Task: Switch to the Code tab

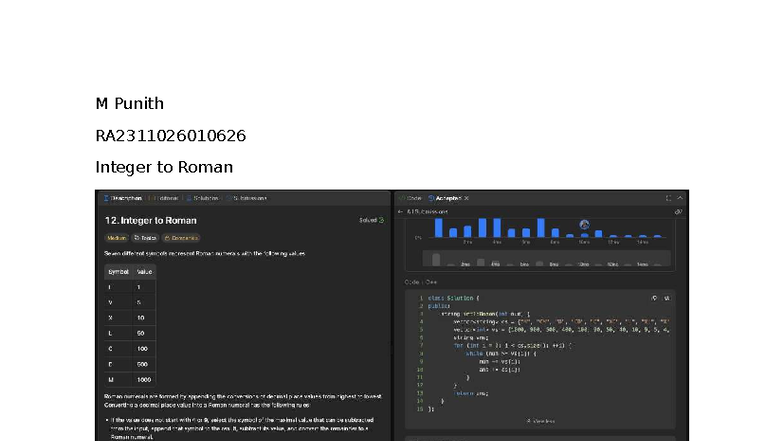Action: [x=412, y=198]
